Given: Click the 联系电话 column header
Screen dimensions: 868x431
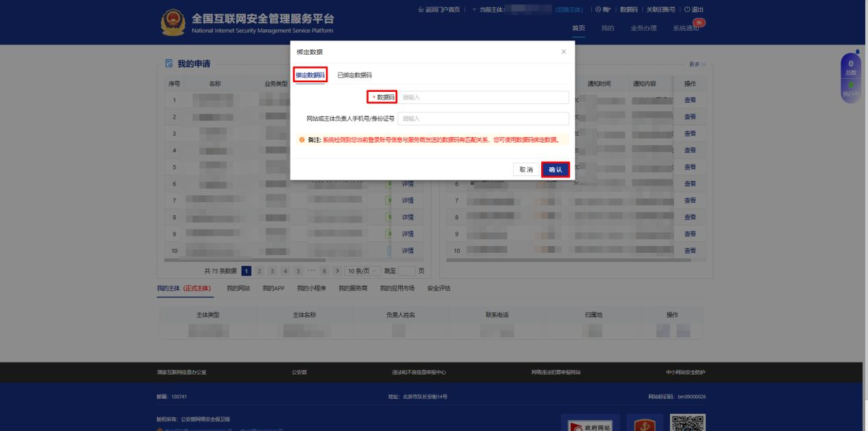Looking at the screenshot, I should [x=497, y=315].
